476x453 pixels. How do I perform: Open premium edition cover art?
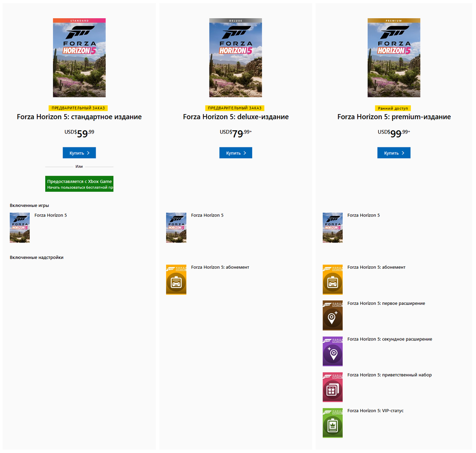[394, 58]
